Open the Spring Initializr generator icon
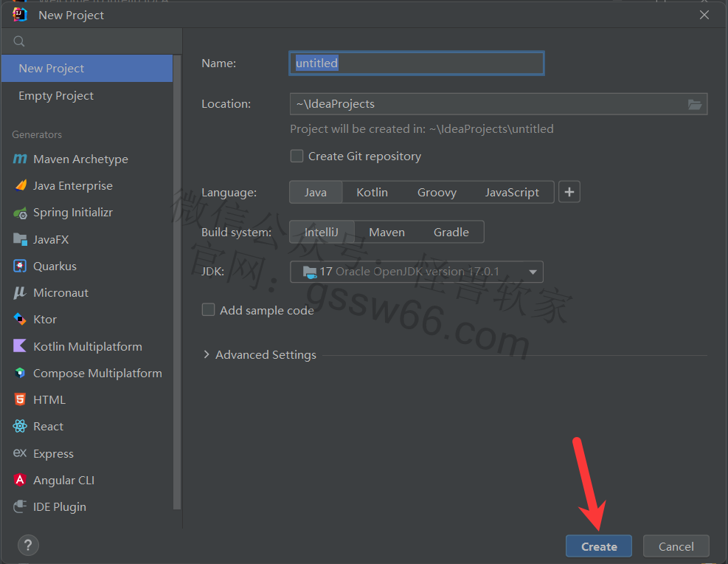This screenshot has height=564, width=728. click(20, 213)
